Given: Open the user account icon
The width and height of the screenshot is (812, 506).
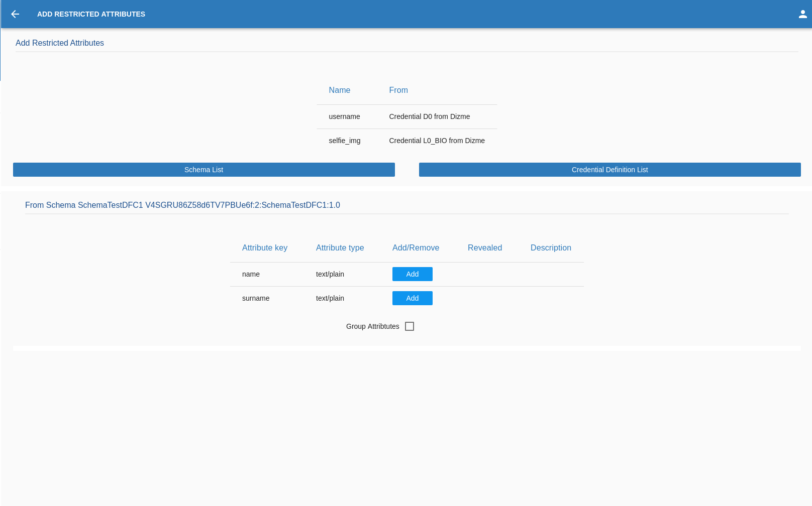Looking at the screenshot, I should (803, 14).
